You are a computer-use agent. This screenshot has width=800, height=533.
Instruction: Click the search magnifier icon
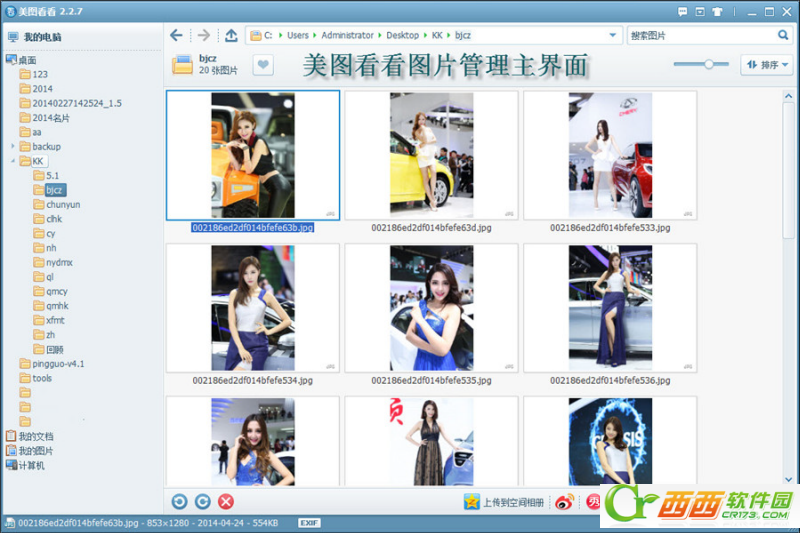(x=783, y=35)
